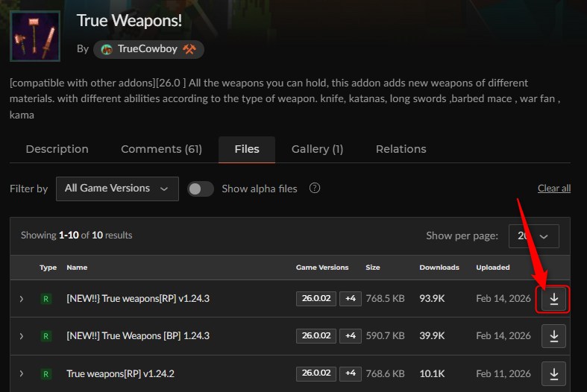Open the All Game Versions filter dropdown

(x=117, y=189)
